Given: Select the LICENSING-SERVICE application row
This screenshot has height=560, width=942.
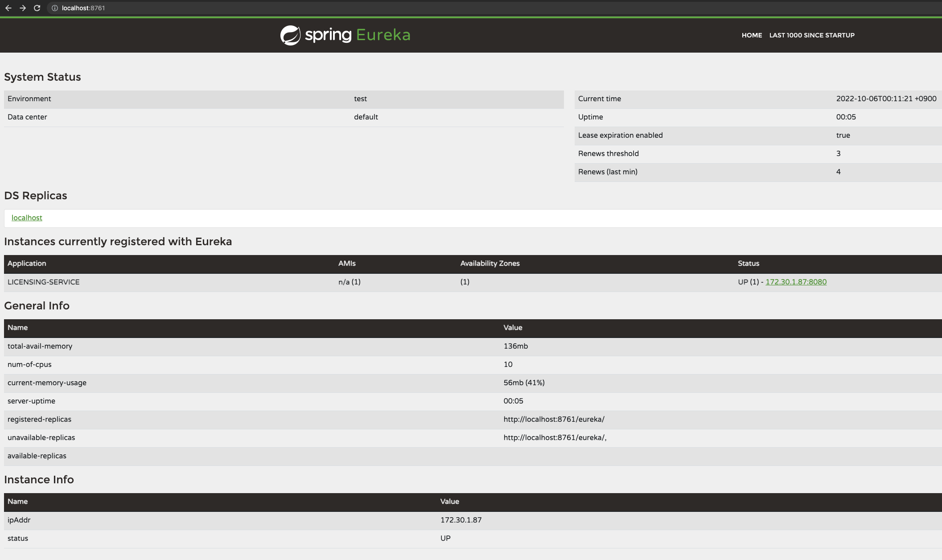Looking at the screenshot, I should point(44,282).
